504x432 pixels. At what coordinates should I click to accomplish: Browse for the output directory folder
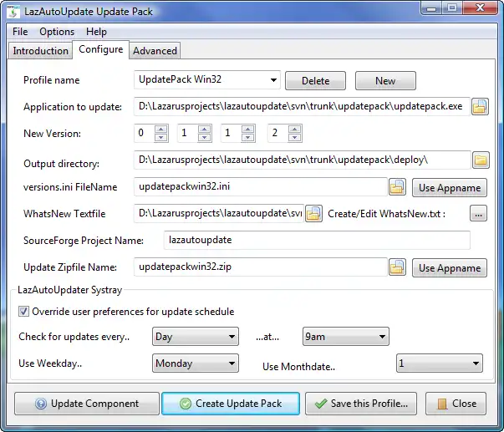481,160
